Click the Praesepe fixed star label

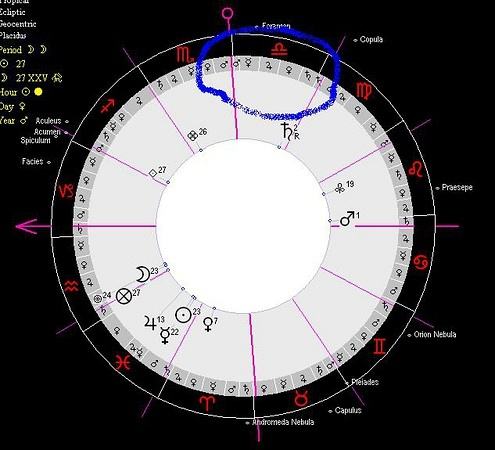pos(457,187)
